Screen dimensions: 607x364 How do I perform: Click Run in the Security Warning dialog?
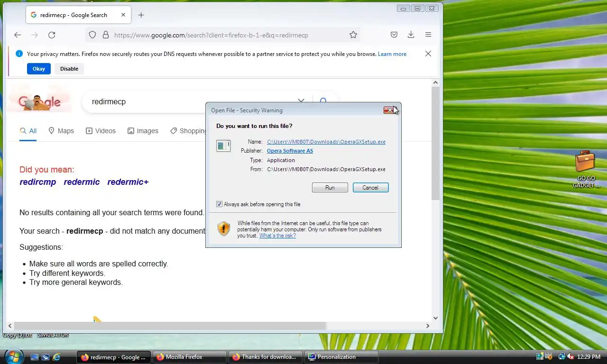(330, 188)
